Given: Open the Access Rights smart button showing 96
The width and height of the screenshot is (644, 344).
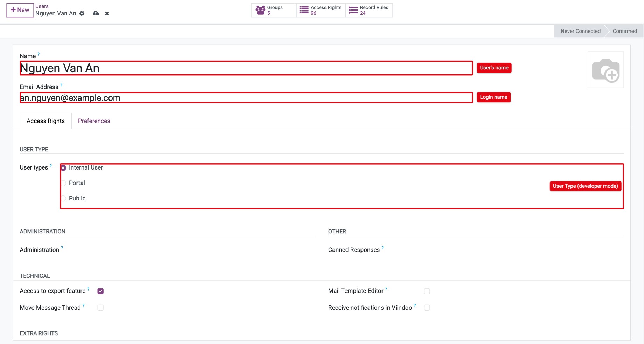Looking at the screenshot, I should (x=321, y=10).
